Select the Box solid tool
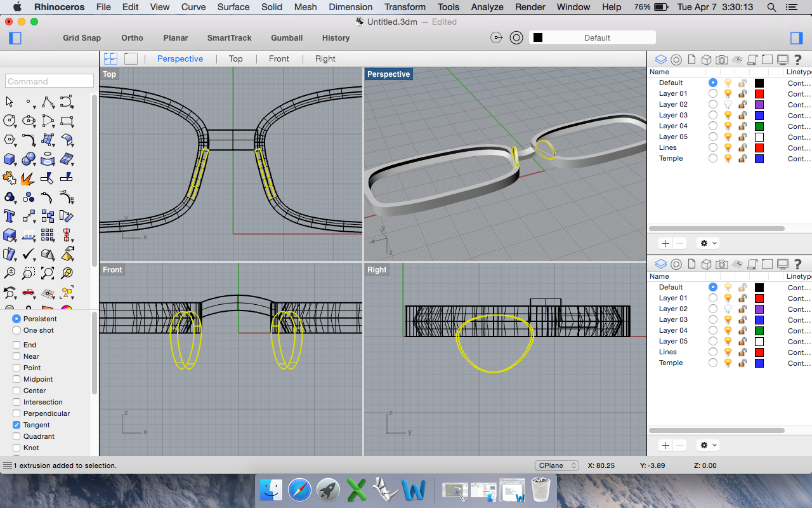Screen dimensions: 812x508 (10, 159)
